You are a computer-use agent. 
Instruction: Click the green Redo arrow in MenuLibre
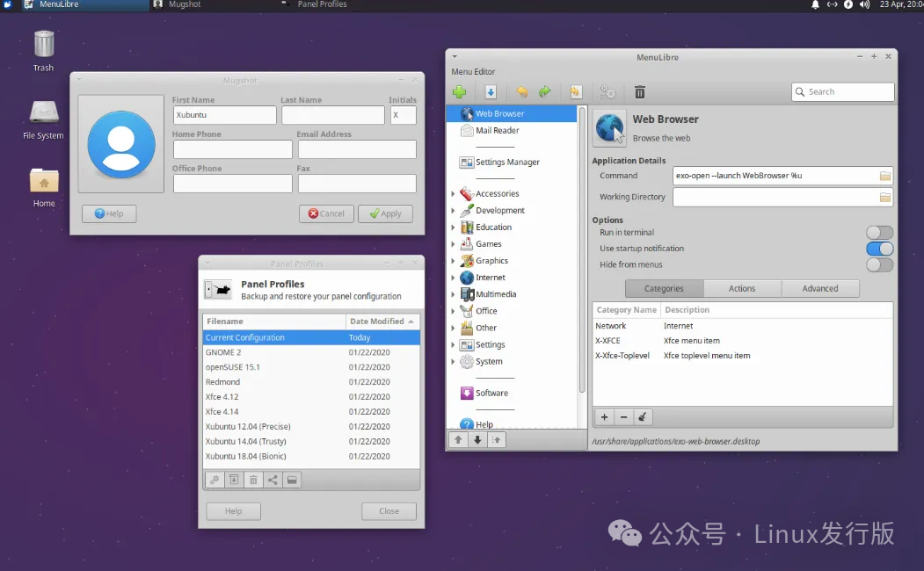pos(544,92)
